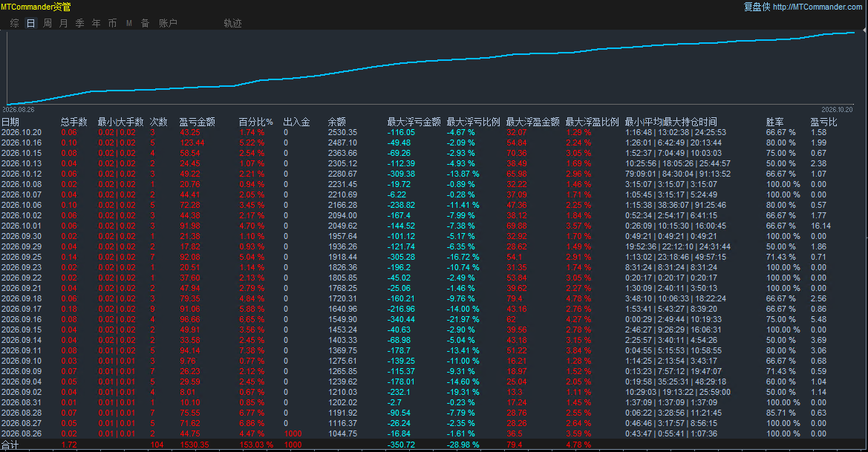Click the 出入金 column header
868x452 pixels.
click(x=297, y=122)
